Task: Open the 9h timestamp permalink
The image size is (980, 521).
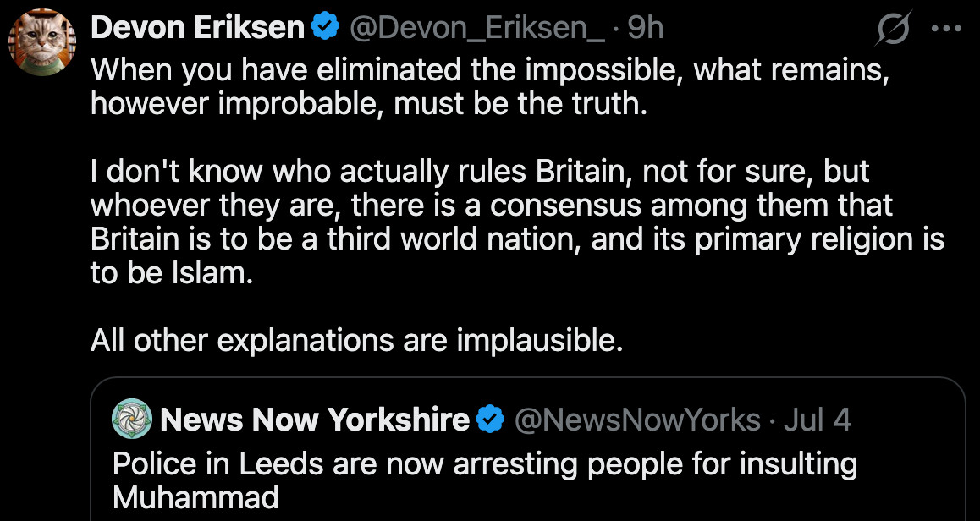Action: pos(645,28)
